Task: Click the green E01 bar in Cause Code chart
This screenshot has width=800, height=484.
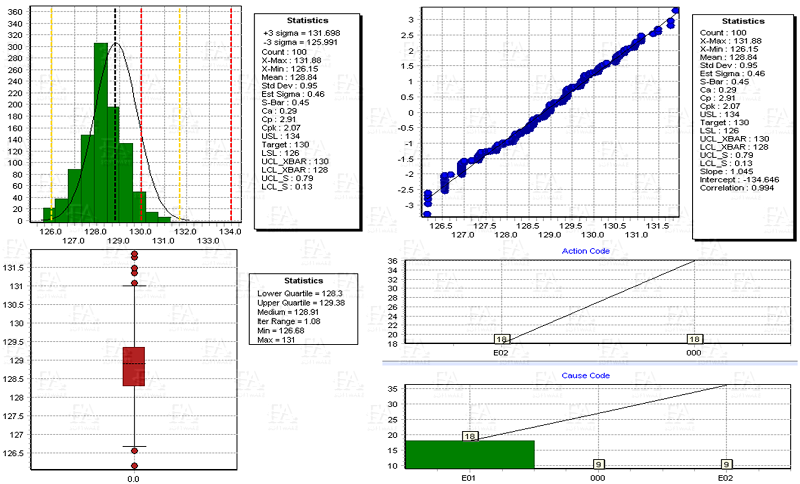Action: pyautogui.click(x=471, y=454)
